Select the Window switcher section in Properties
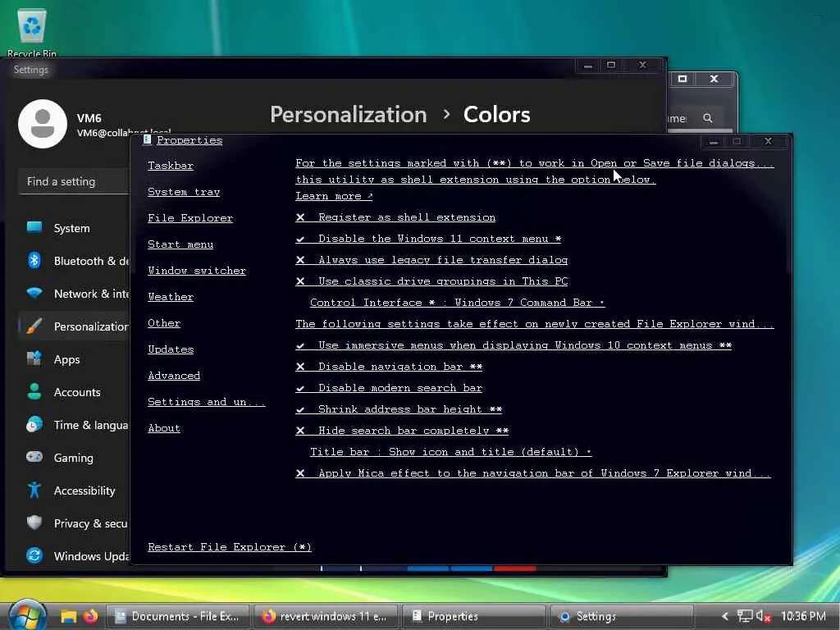The height and width of the screenshot is (630, 840). (197, 271)
